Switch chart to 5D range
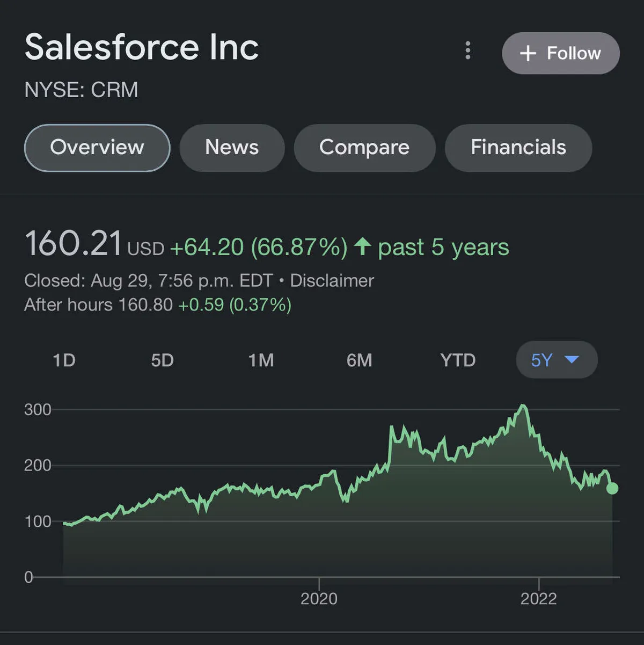This screenshot has height=645, width=644. 162,360
